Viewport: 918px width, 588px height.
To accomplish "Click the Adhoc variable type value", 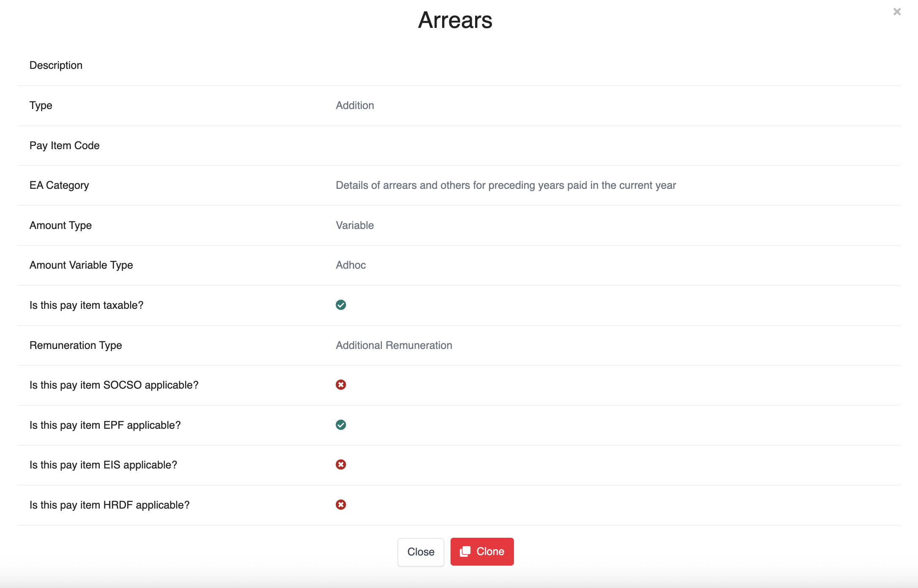I will tap(350, 265).
